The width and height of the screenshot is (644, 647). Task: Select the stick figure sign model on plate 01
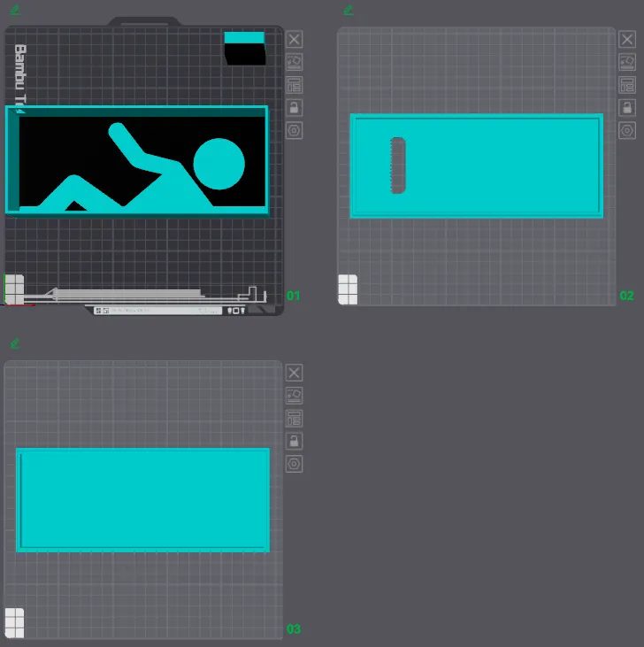(137, 161)
